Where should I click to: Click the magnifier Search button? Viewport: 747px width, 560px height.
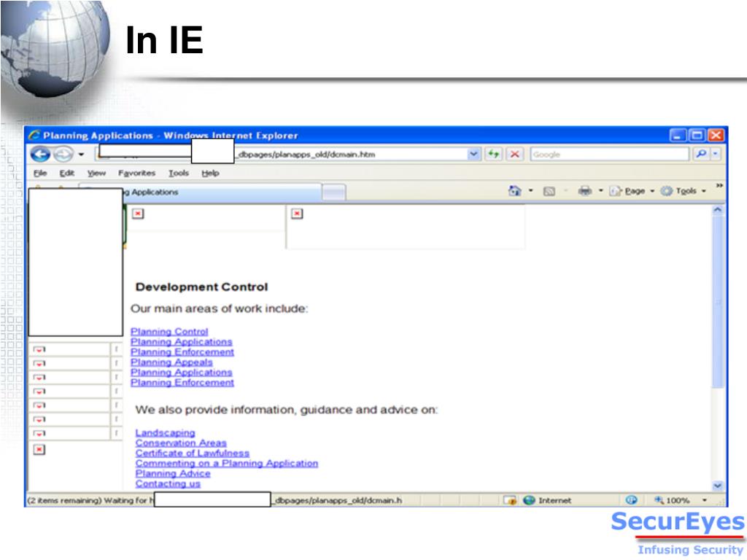click(x=701, y=154)
